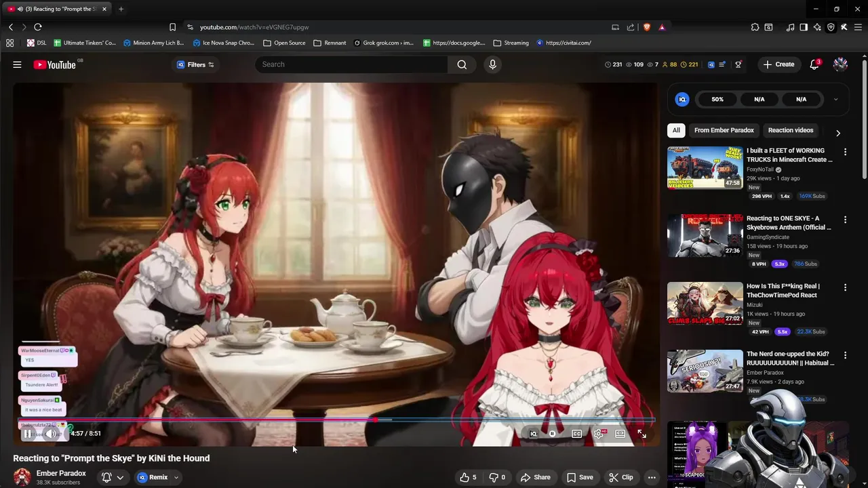The width and height of the screenshot is (868, 488).
Task: Click the vidIQ icon in player controls
Action: click(x=533, y=434)
